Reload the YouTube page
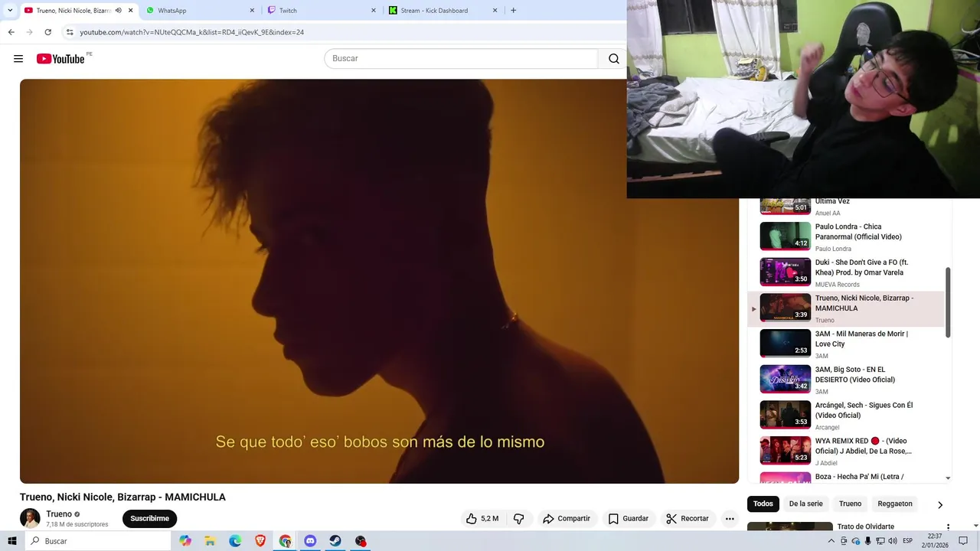Image resolution: width=980 pixels, height=551 pixels. tap(47, 32)
